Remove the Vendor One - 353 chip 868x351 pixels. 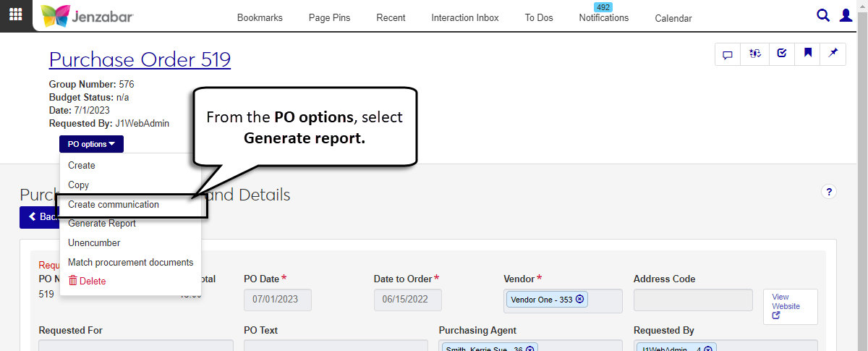(579, 299)
